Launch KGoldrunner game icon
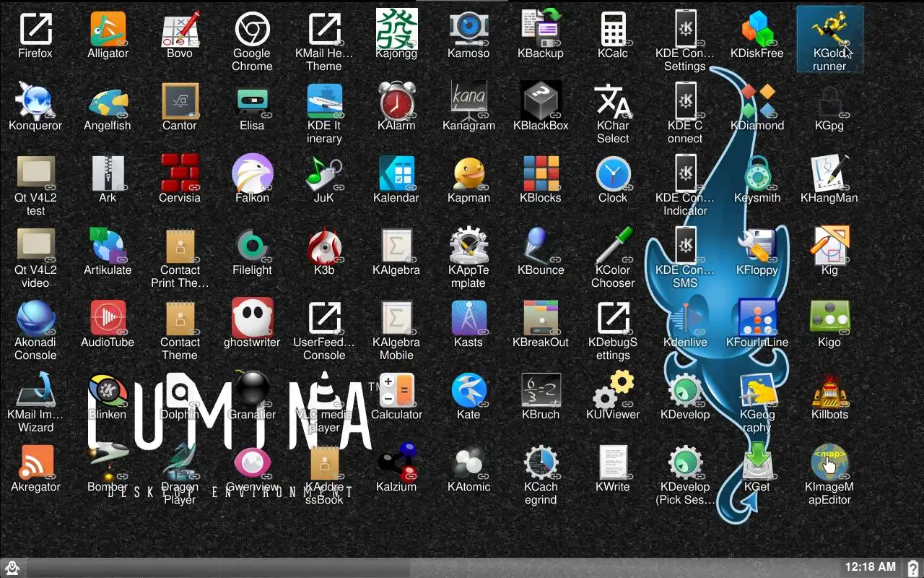 (x=829, y=29)
